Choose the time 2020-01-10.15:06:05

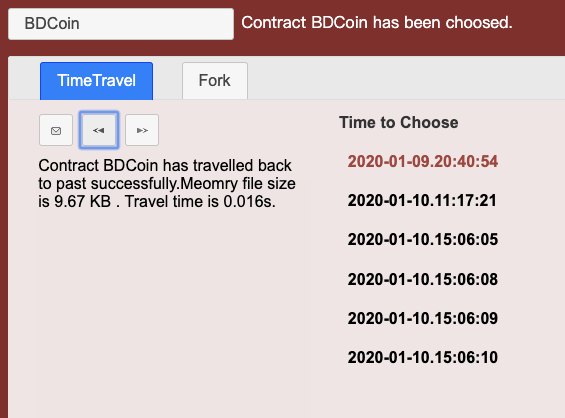tap(423, 239)
